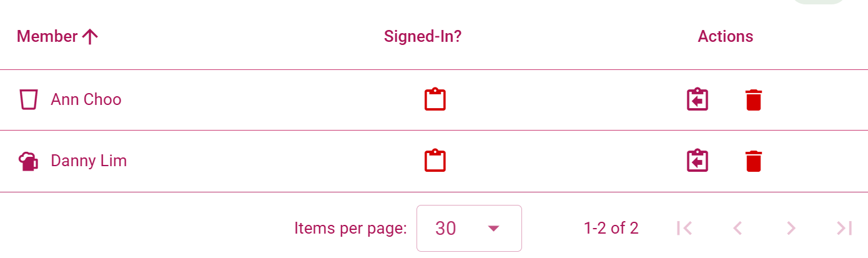Go to the first page
868x258 pixels.
[684, 228]
